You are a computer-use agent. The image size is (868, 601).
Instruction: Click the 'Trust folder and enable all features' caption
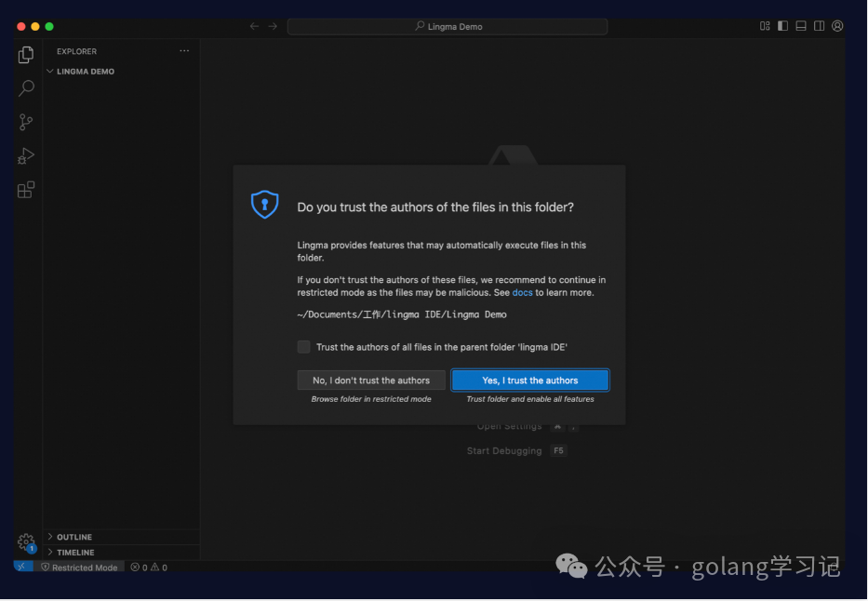pos(530,399)
